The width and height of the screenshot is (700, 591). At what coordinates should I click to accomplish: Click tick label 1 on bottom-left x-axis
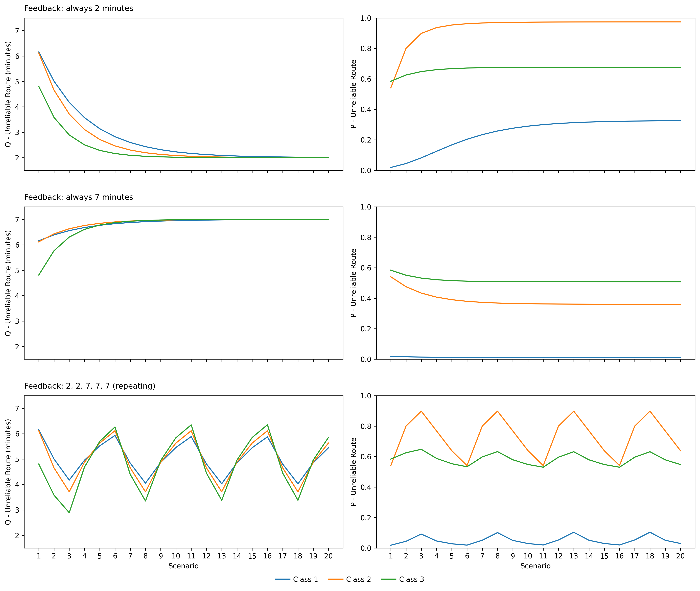tap(39, 556)
